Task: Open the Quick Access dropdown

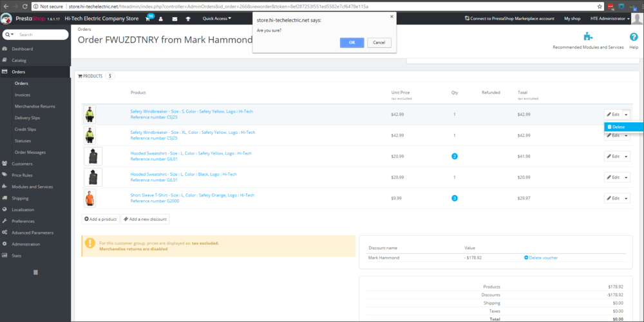Action: tap(217, 19)
